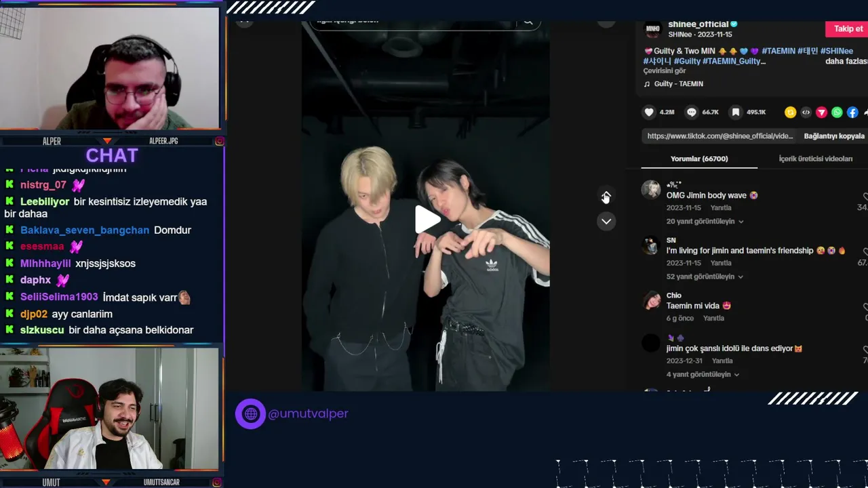Reply to OMG Jimin body wave comment
Image resolution: width=868 pixels, height=488 pixels.
pos(721,208)
